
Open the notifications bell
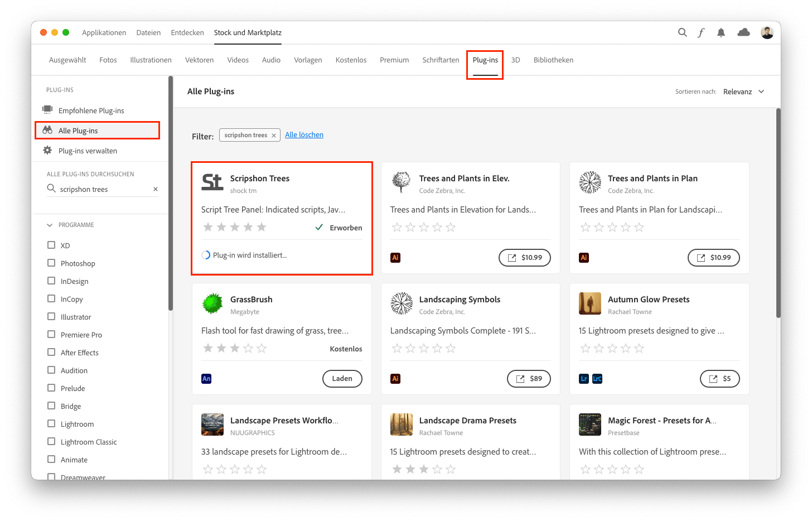(x=721, y=32)
